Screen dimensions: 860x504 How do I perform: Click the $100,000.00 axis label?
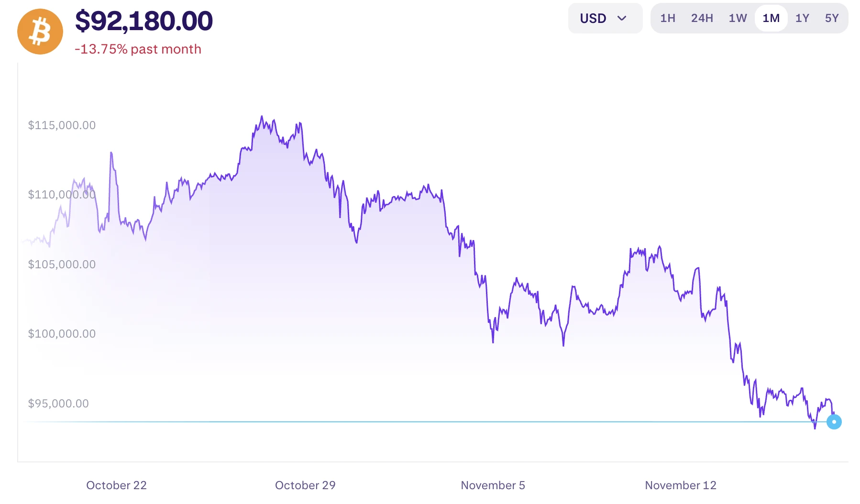(62, 333)
